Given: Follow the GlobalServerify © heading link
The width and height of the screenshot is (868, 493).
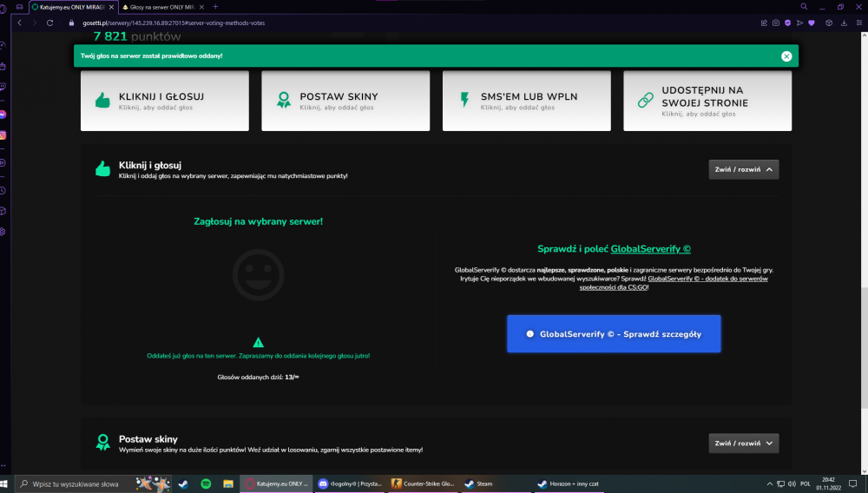Looking at the screenshot, I should (x=650, y=249).
